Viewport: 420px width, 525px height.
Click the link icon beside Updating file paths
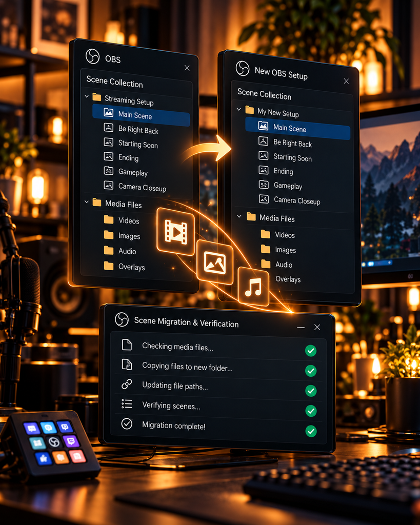127,384
